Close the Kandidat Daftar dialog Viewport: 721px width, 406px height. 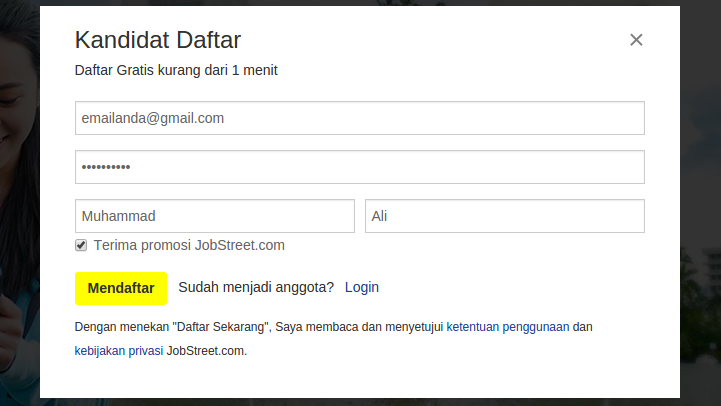(636, 40)
